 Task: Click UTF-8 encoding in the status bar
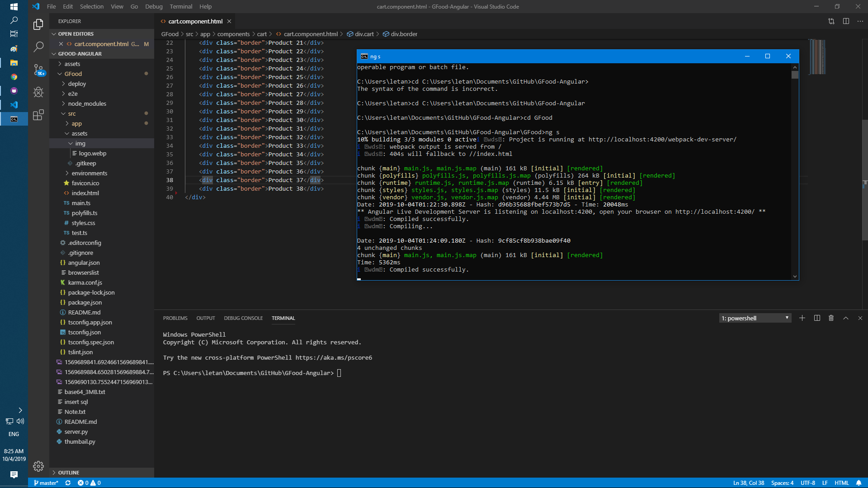pyautogui.click(x=808, y=483)
